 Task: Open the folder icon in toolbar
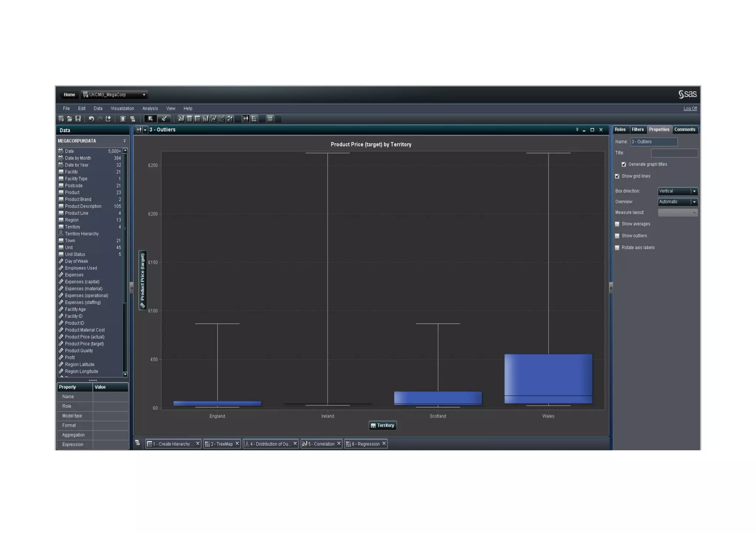pyautogui.click(x=69, y=119)
